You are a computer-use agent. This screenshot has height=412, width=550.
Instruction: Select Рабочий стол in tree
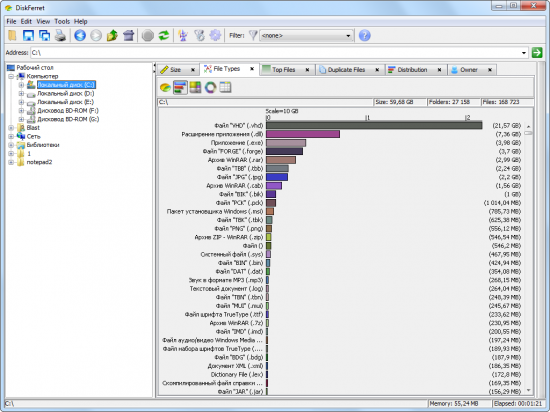pos(35,68)
